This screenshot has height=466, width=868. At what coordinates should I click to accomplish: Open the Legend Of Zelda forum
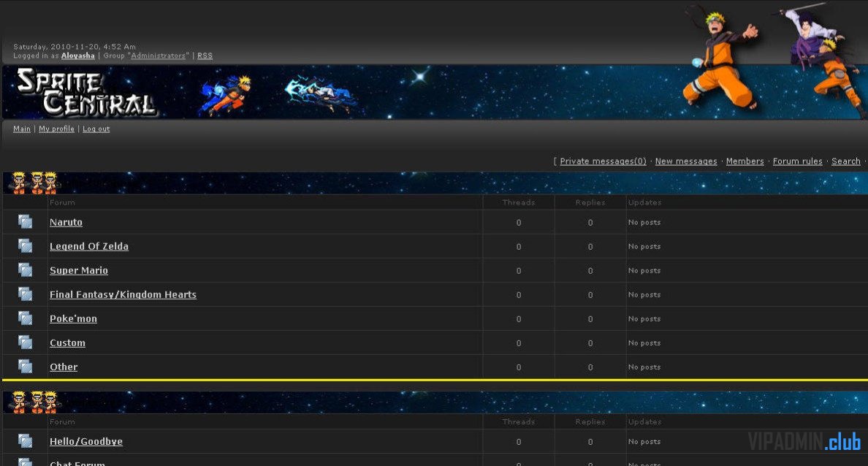tap(89, 246)
